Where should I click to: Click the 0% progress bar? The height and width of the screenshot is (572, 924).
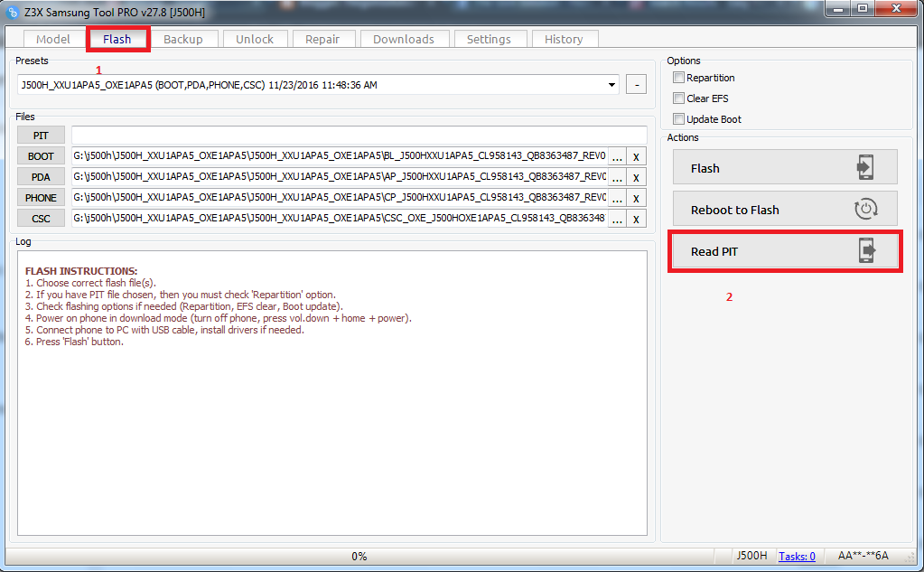tap(359, 556)
